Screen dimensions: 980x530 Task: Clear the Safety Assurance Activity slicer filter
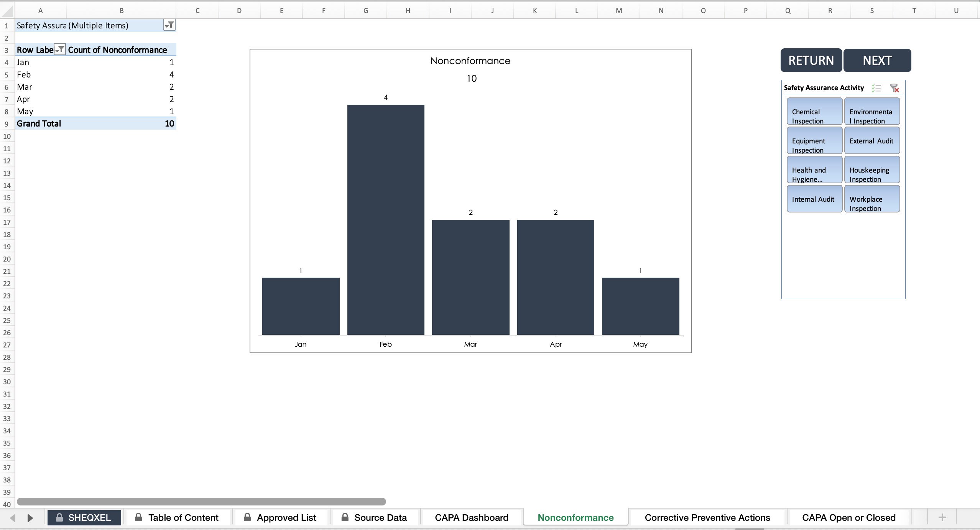[x=895, y=88]
